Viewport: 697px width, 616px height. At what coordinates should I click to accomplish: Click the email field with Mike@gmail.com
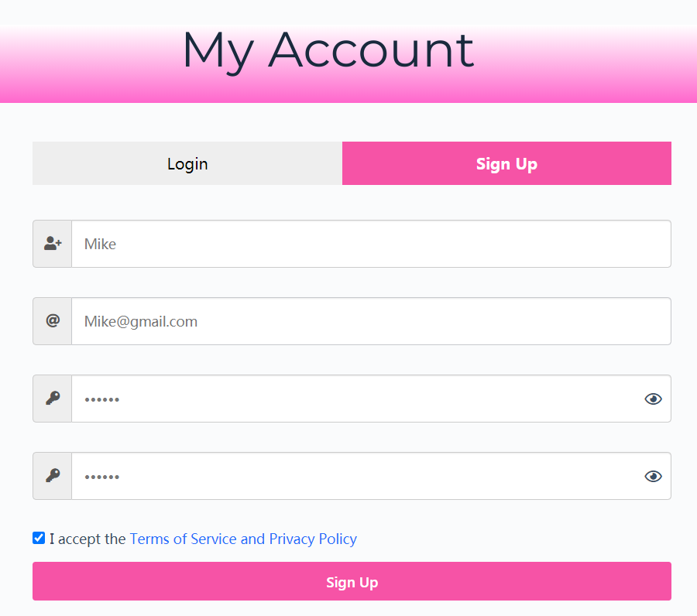coord(371,321)
